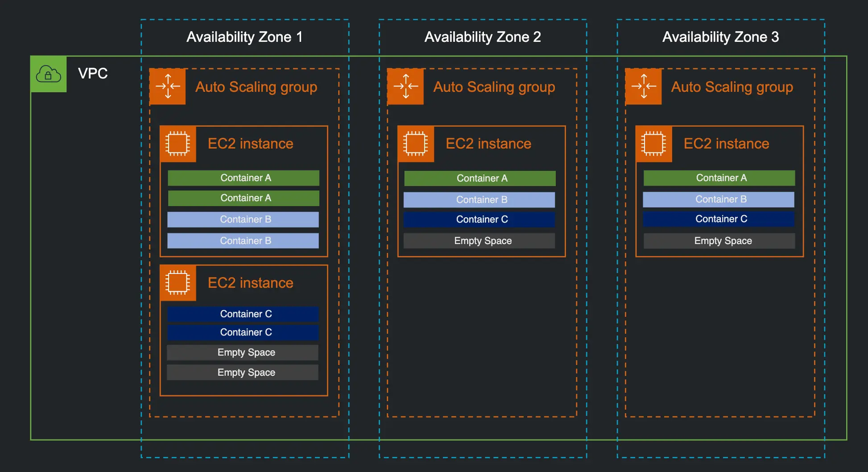868x472 pixels.
Task: Click Auto Scaling group icon in Availability Zone 2
Action: 405,87
